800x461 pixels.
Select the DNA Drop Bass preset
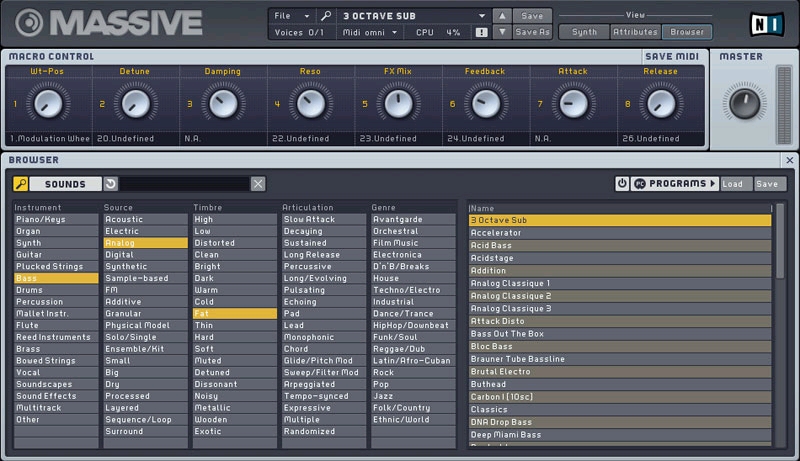620,423
